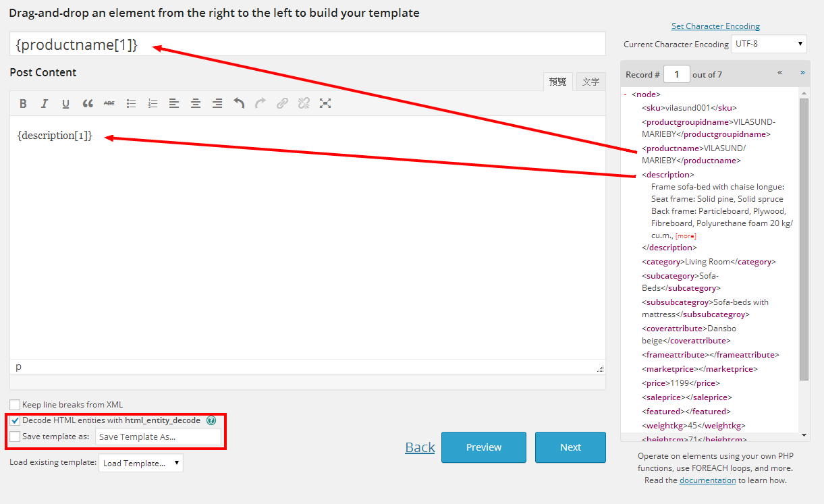824x504 pixels.
Task: Toggle bold formatting in editor toolbar
Action: [23, 104]
